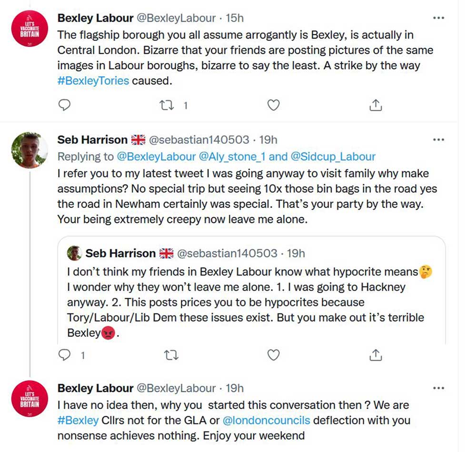Reply to Seb Harrison's tweet
Image resolution: width=476 pixels, height=452 pixels.
pyautogui.click(x=64, y=354)
